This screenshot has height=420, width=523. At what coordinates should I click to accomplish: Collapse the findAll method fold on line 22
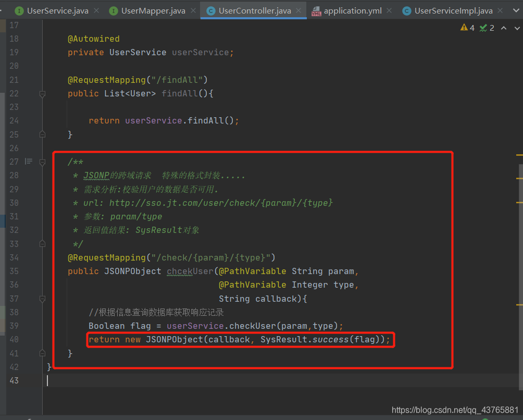[42, 94]
